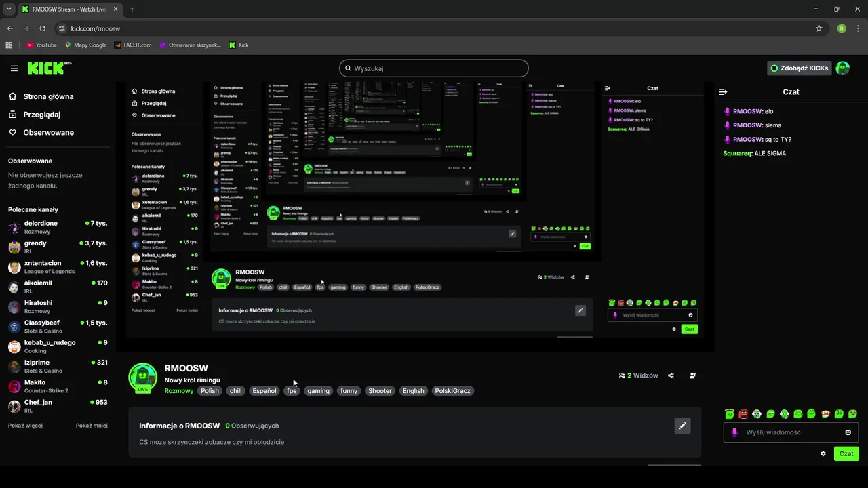This screenshot has height=488, width=868.
Task: Click the RMOOSW: elo chat message
Action: coord(749,111)
